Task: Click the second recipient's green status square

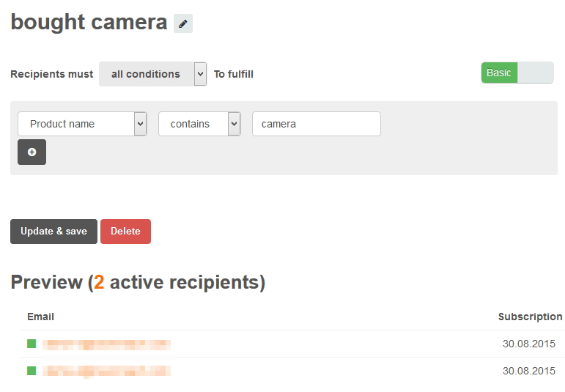Action: click(x=32, y=371)
